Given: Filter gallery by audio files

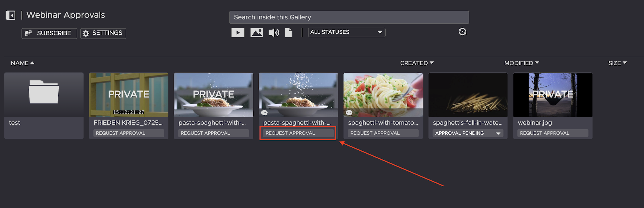Looking at the screenshot, I should tap(274, 32).
